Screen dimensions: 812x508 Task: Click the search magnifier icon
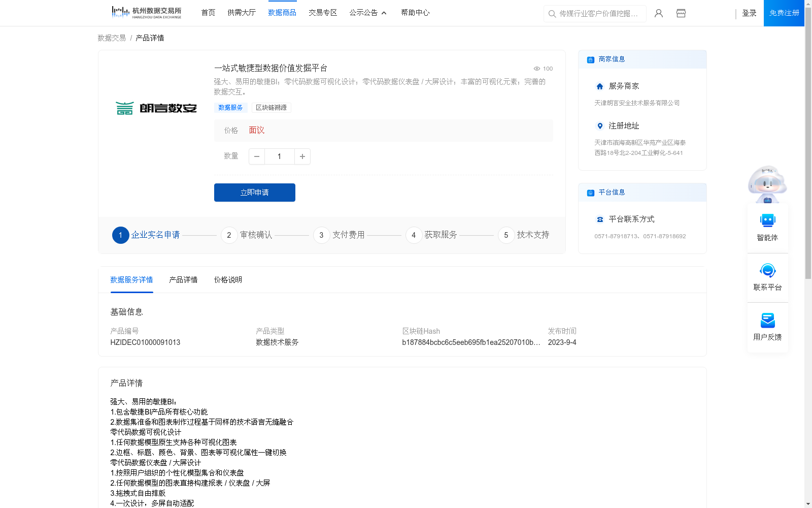tap(552, 14)
